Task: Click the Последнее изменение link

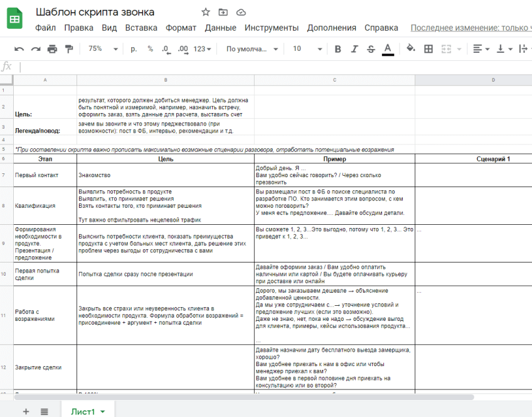Action: coord(471,28)
